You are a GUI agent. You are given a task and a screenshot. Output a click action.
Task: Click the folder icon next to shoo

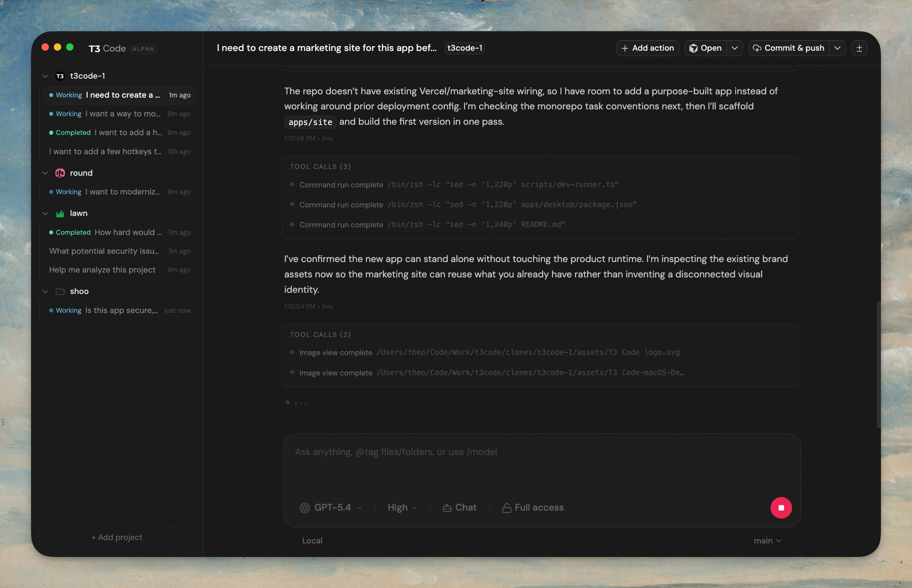coord(60,291)
